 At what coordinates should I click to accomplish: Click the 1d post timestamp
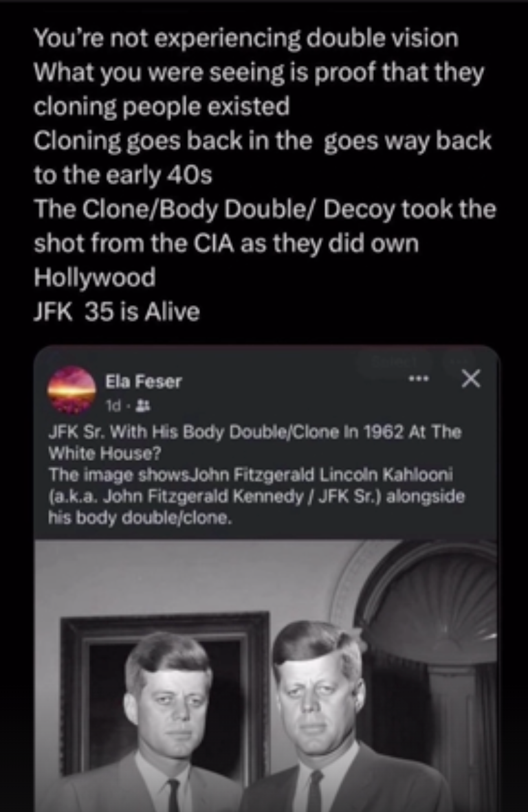click(113, 407)
